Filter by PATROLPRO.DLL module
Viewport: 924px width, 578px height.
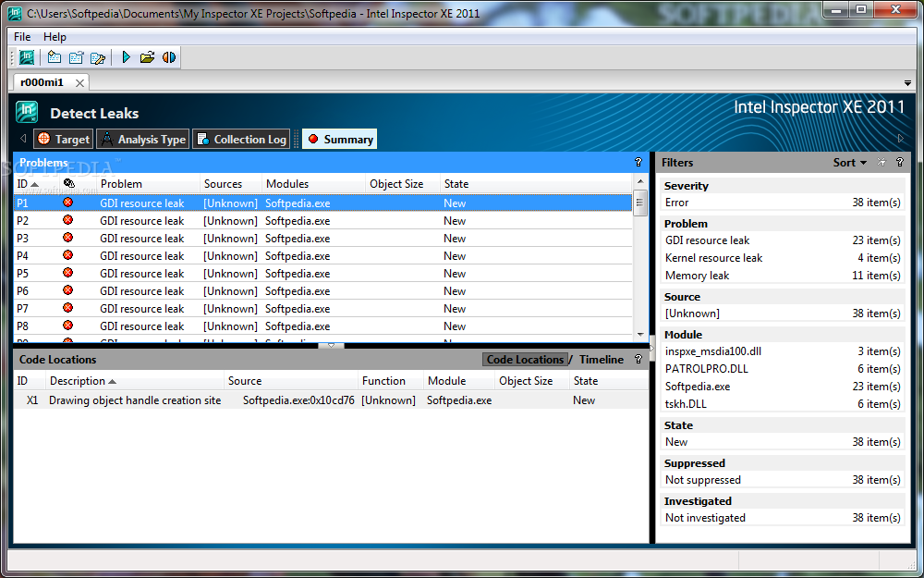pos(783,369)
